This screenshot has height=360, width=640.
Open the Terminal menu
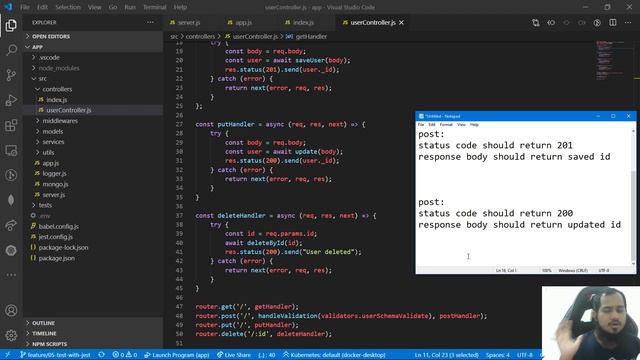click(x=155, y=7)
